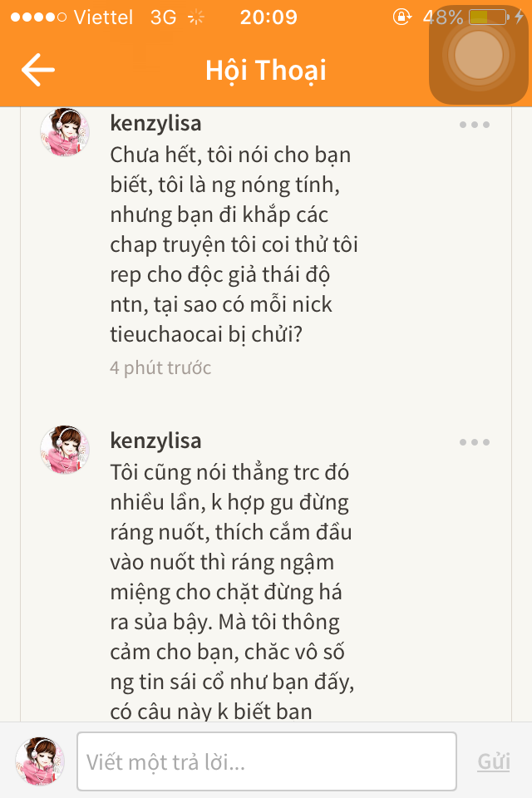Tap kenzylisa avatar on first comment
Viewport: 532px width, 798px height.
[x=65, y=132]
